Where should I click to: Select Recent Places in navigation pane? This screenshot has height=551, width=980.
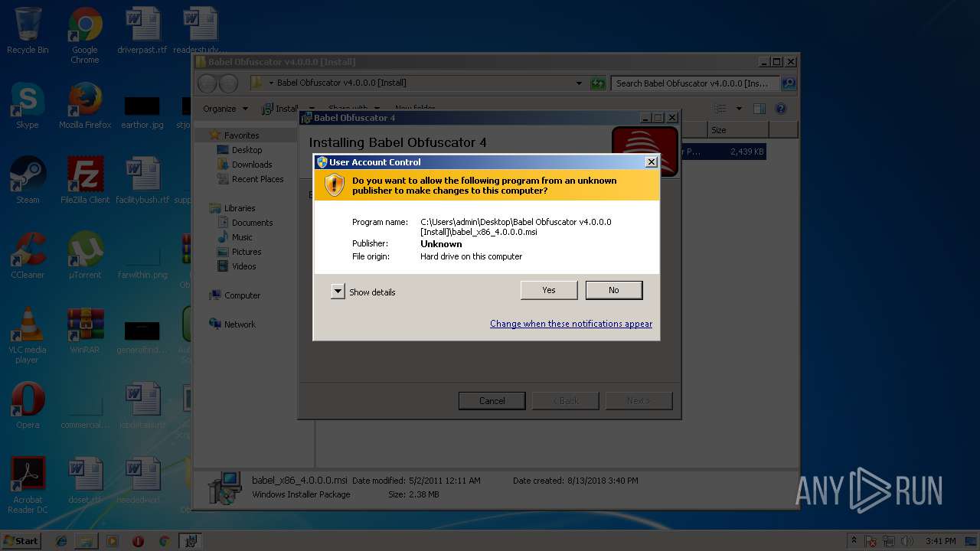[x=257, y=179]
